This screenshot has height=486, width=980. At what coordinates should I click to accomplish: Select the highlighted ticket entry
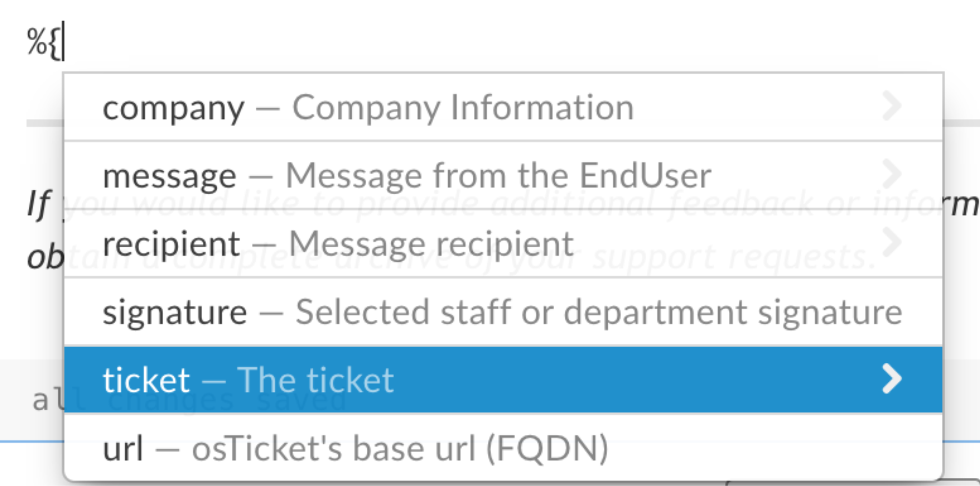tap(146, 380)
